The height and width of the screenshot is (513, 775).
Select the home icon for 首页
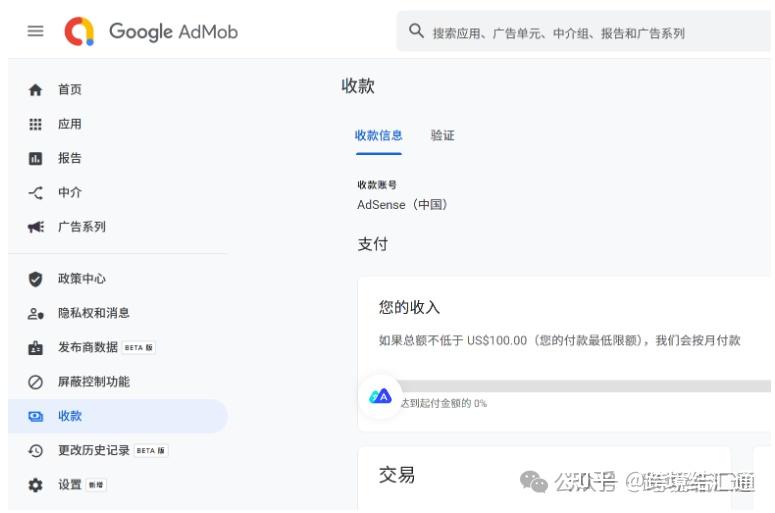coord(35,90)
